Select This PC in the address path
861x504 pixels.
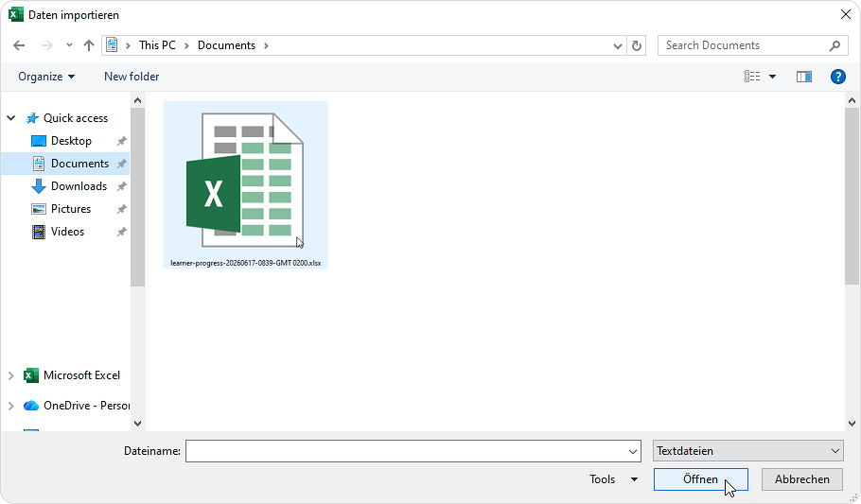tap(157, 45)
